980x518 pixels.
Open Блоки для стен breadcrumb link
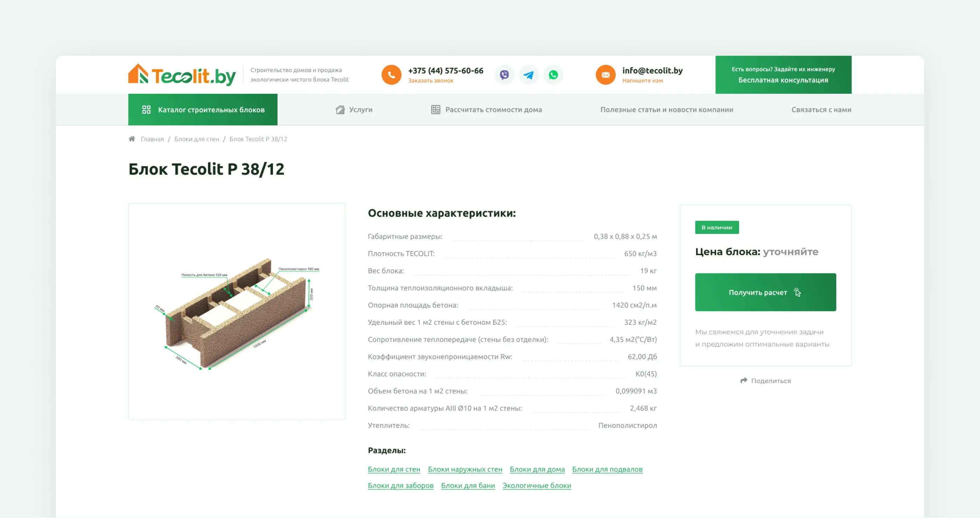[196, 139]
